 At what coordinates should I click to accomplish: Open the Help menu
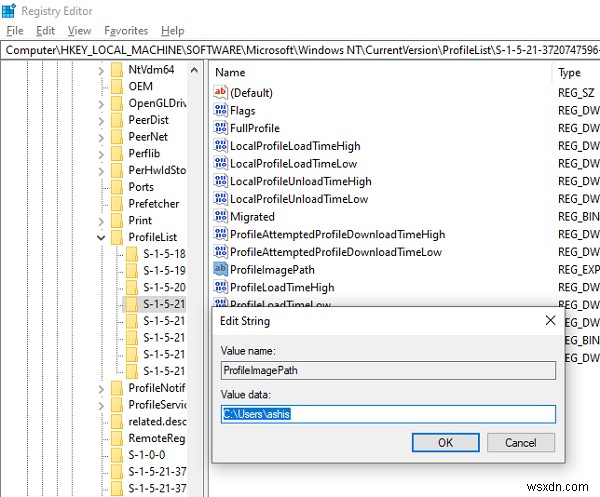[x=172, y=31]
